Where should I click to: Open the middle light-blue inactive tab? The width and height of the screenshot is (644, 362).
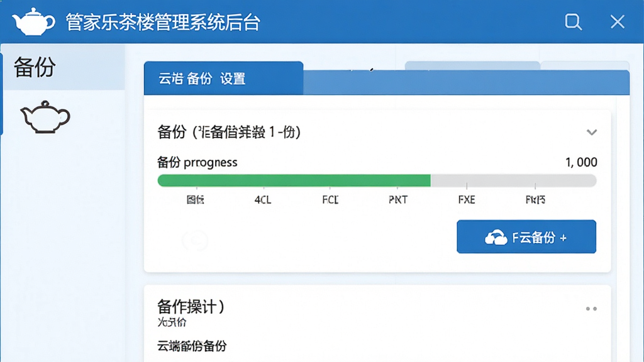click(472, 65)
